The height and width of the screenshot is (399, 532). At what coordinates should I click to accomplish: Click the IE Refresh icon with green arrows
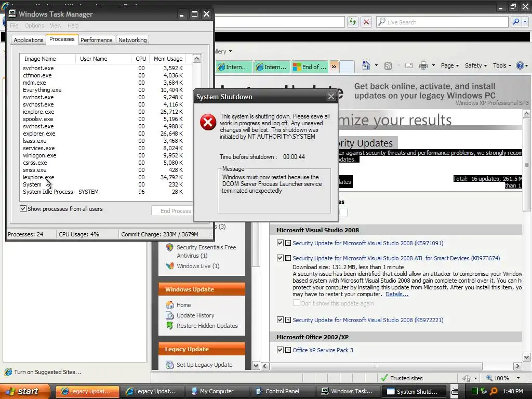coord(353,22)
